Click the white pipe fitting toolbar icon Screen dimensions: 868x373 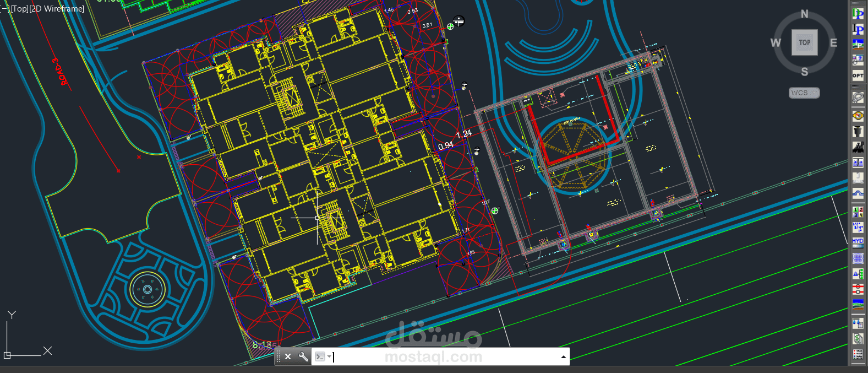[858, 177]
